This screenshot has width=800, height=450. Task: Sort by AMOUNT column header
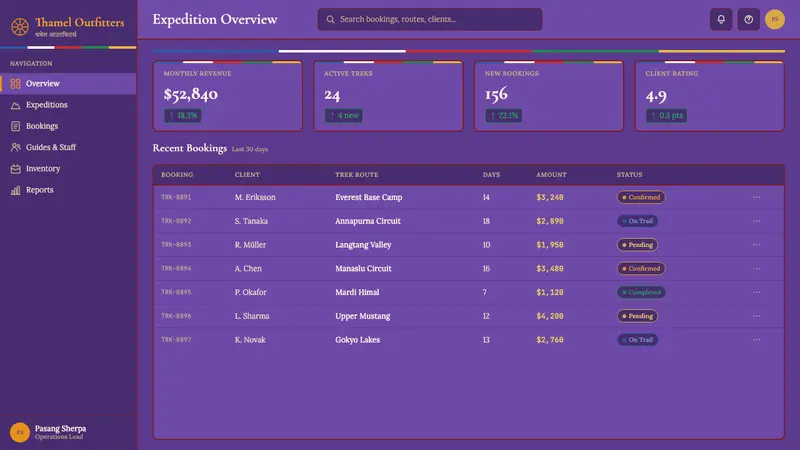[x=551, y=174]
